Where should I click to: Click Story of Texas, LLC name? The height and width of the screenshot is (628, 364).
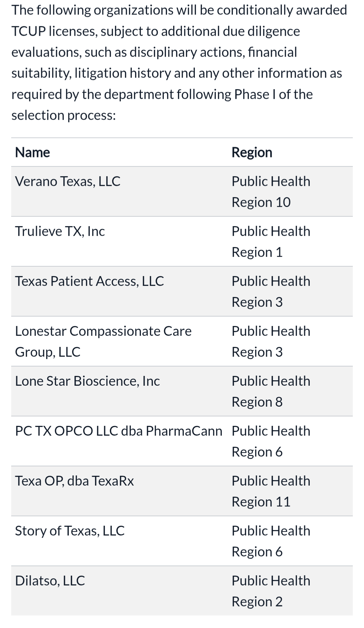(x=70, y=531)
